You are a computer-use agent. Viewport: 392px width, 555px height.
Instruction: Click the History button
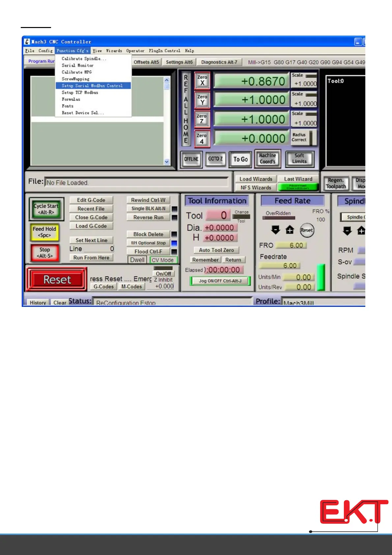tap(38, 303)
